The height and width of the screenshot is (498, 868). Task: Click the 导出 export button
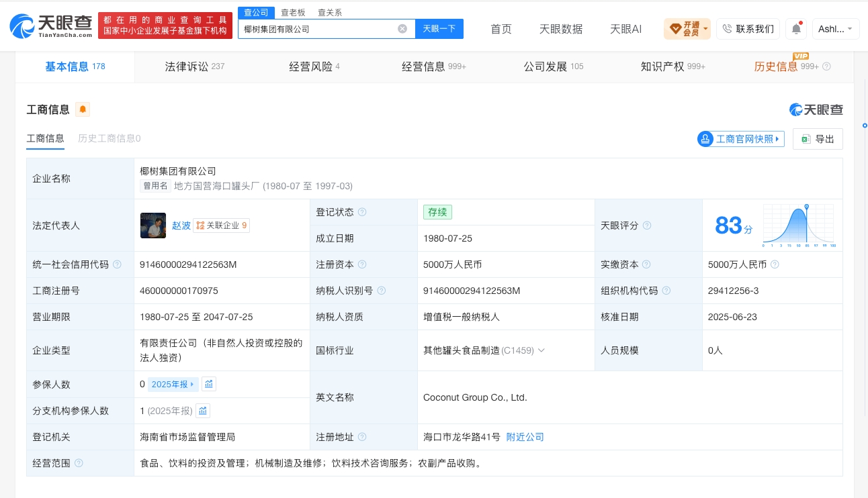[x=818, y=139]
